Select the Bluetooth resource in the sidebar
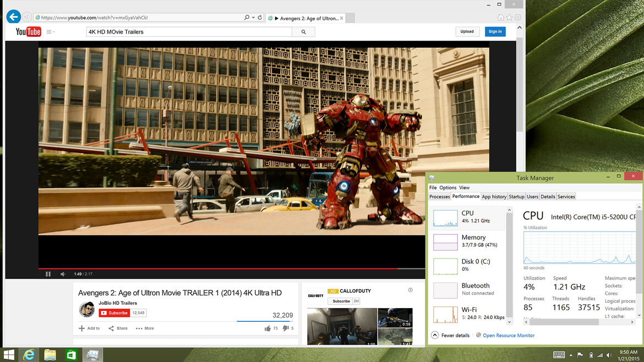 pos(467,290)
